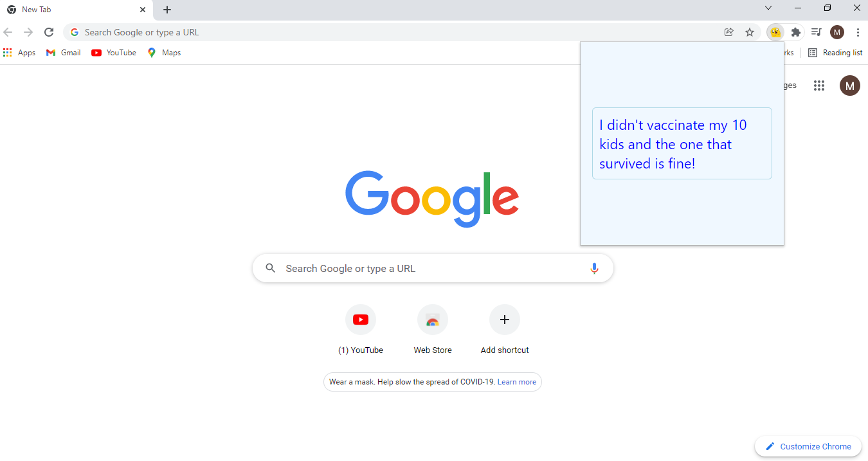Click the Google account avatar on page
The image size is (868, 461).
point(850,86)
